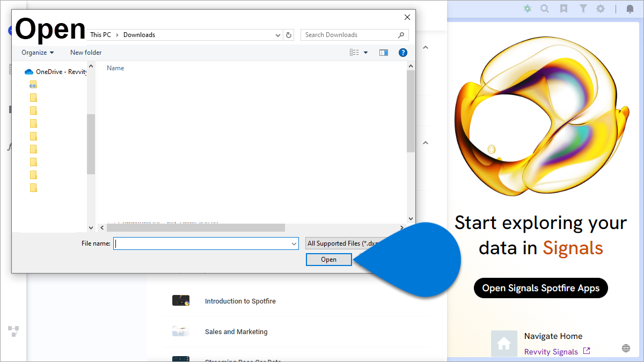The width and height of the screenshot is (644, 362).
Task: Toggle the preview pane icon
Action: click(383, 53)
